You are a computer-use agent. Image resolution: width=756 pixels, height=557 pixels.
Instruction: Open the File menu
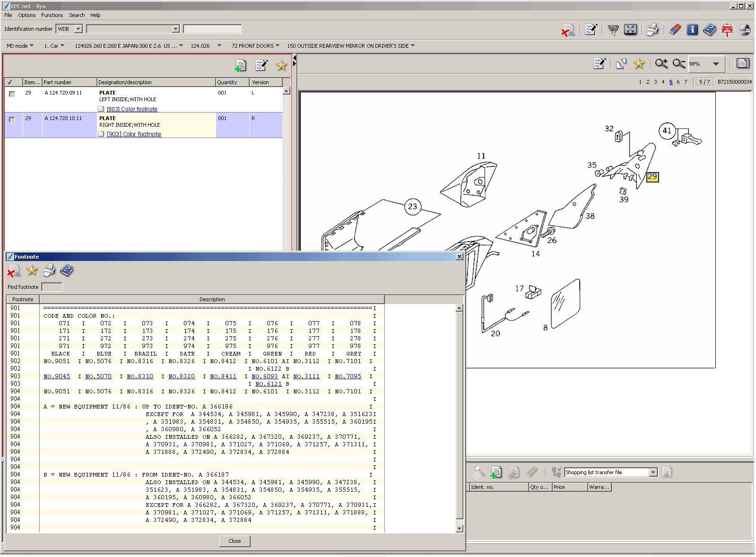8,15
